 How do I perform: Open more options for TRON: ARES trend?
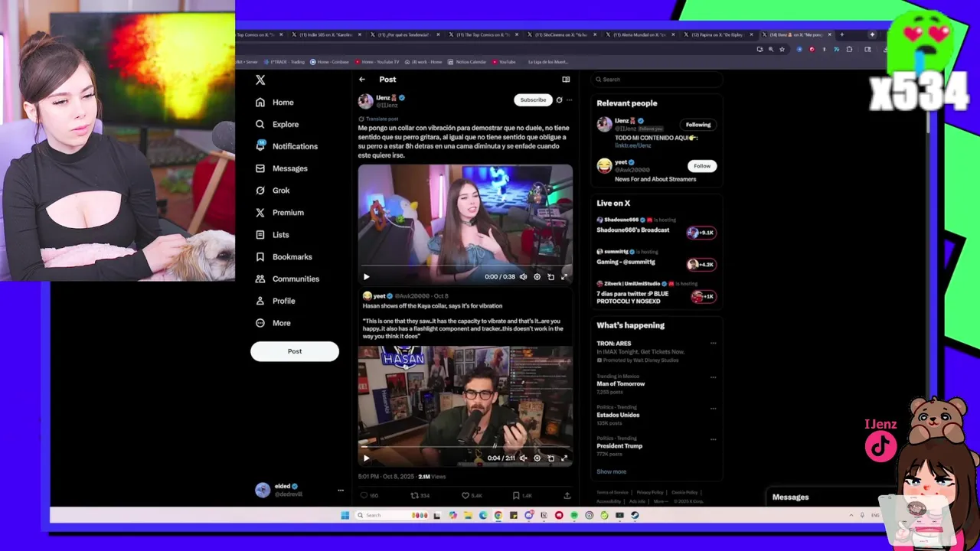[713, 343]
